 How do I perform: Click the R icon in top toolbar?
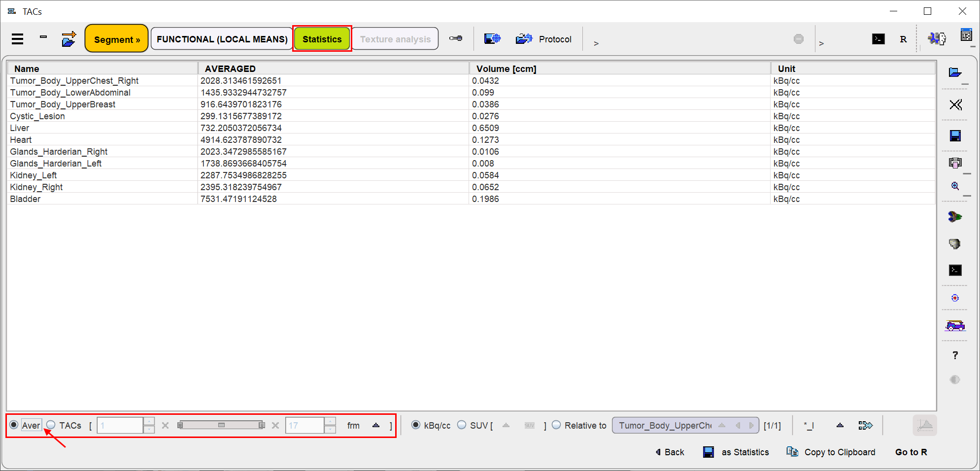[x=903, y=39]
